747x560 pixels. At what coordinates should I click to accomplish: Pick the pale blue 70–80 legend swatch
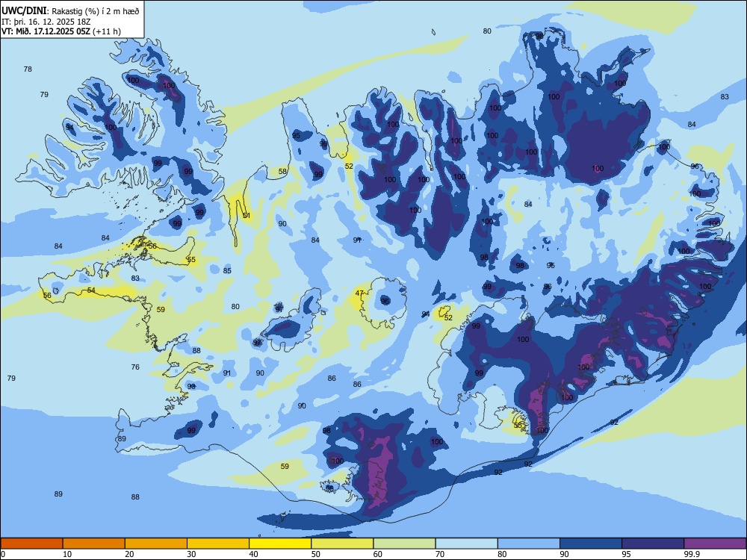pos(466,544)
